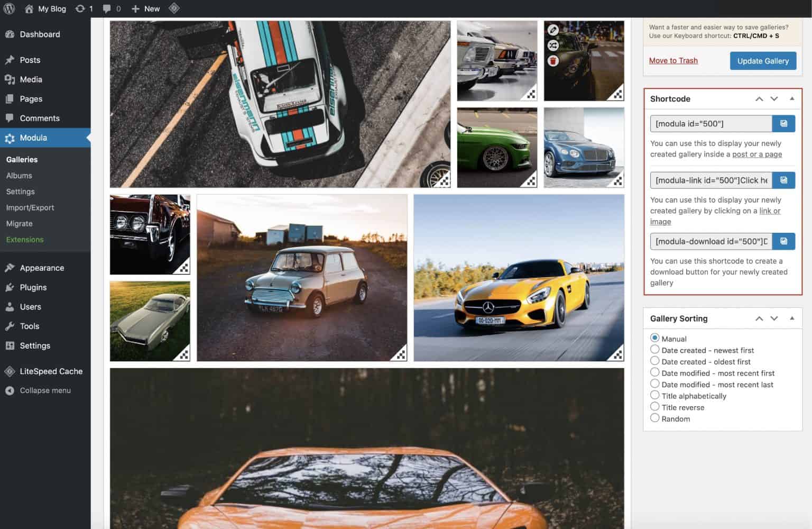Click the WordPress logo in the admin bar
This screenshot has width=812, height=529.
click(x=8, y=8)
